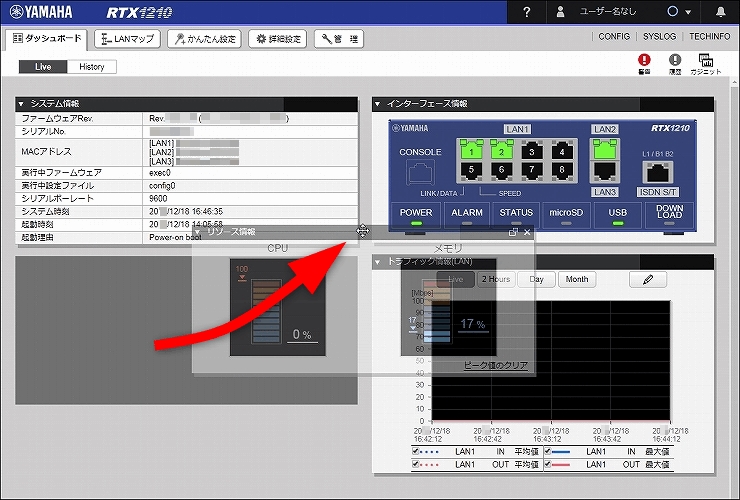Screen dimensions: 740x500
Task: Click the DOWNLOAD indicator
Action: coord(669,215)
